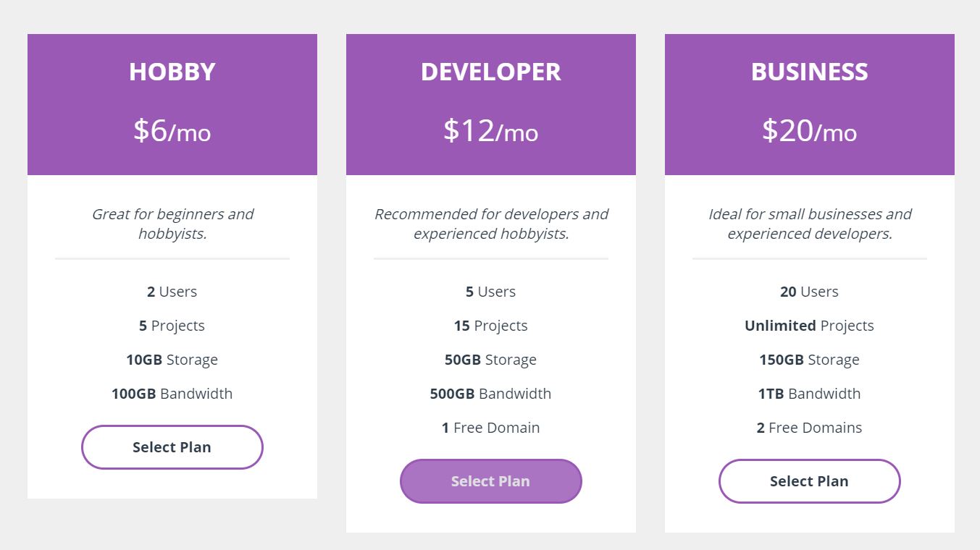The height and width of the screenshot is (550, 980).
Task: Click the 1 Free Domain feature
Action: click(x=490, y=428)
